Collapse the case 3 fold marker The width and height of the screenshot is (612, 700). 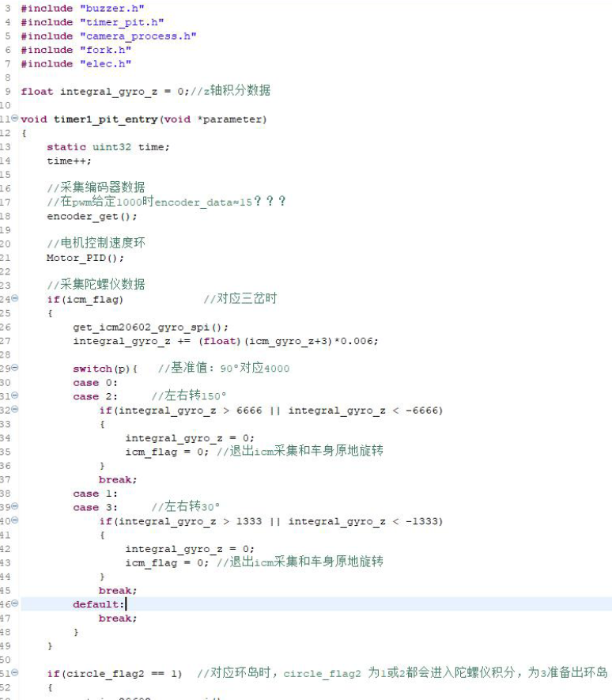pos(15,506)
